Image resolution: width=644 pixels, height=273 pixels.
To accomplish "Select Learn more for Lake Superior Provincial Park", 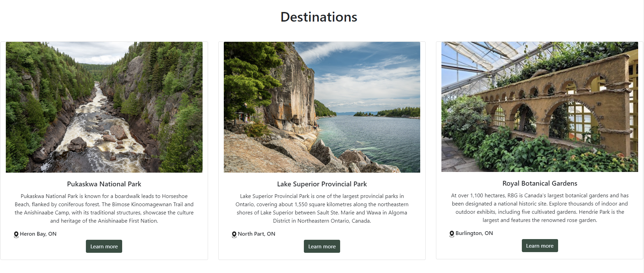I will click(322, 246).
